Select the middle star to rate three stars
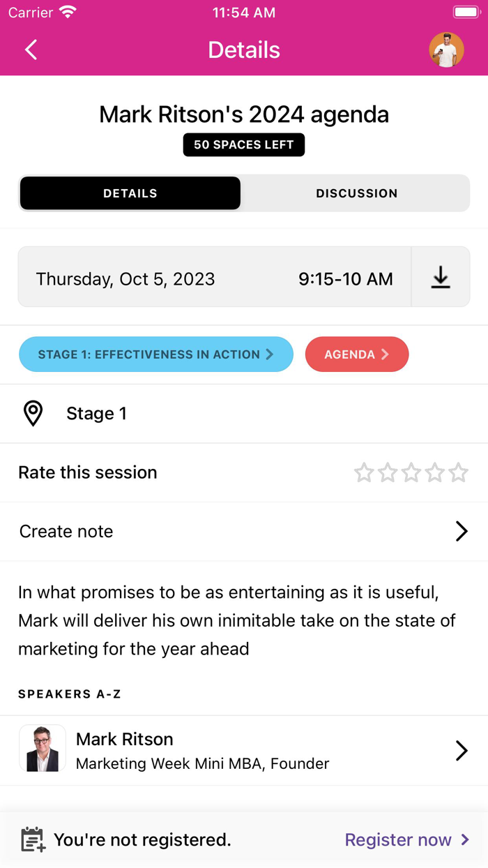Image resolution: width=488 pixels, height=868 pixels. pos(411,472)
